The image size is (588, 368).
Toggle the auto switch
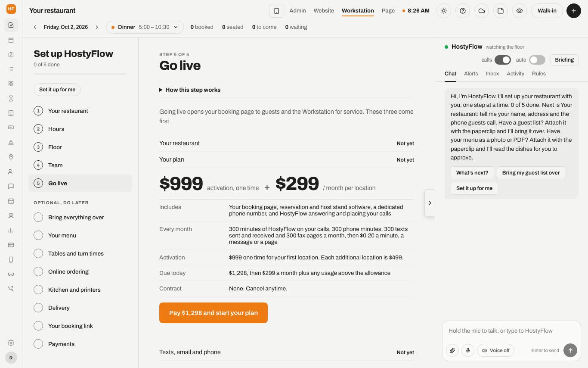pyautogui.click(x=537, y=60)
